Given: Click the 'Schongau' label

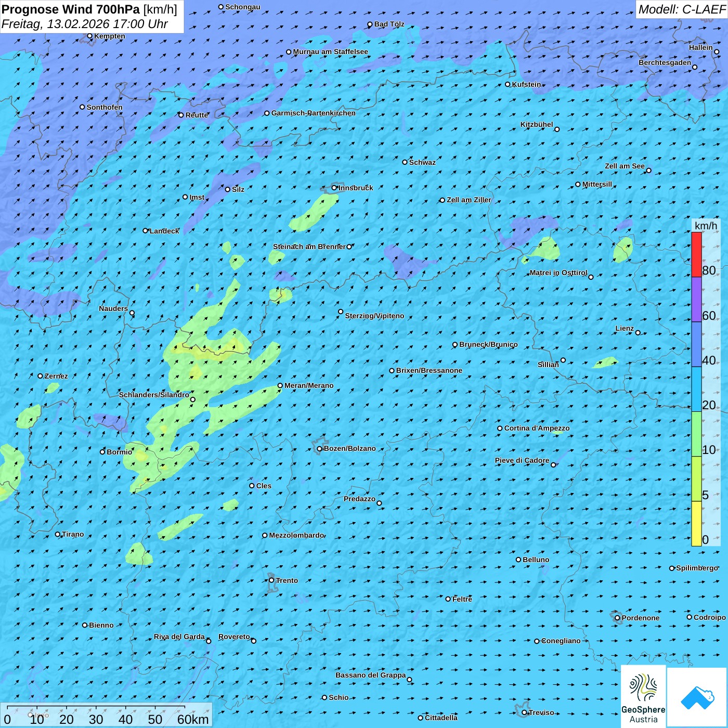Looking at the screenshot, I should pyautogui.click(x=242, y=7).
